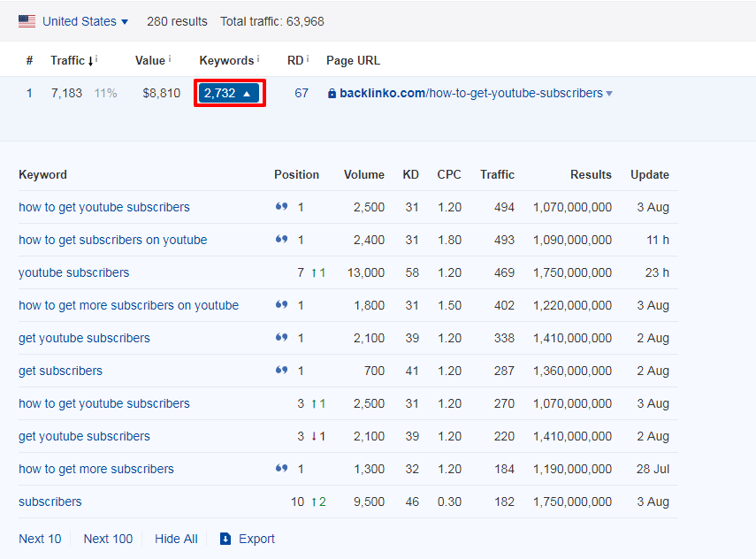Viewport: 756px width, 559px height.
Task: Click the Export download icon
Action: [x=225, y=539]
